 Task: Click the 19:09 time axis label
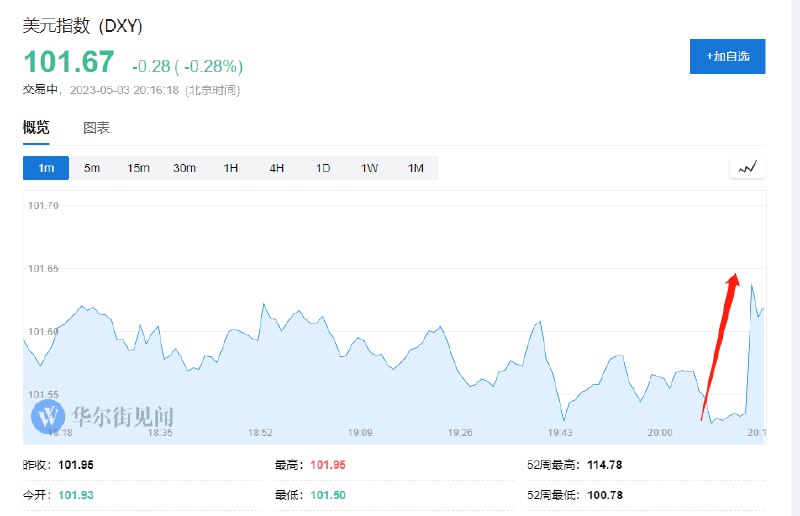[360, 433]
